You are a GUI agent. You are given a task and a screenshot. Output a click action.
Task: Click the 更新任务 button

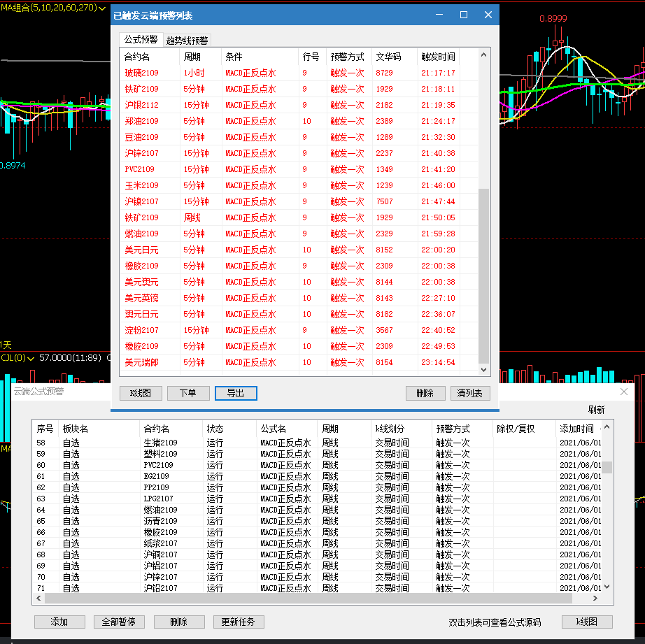(x=239, y=622)
